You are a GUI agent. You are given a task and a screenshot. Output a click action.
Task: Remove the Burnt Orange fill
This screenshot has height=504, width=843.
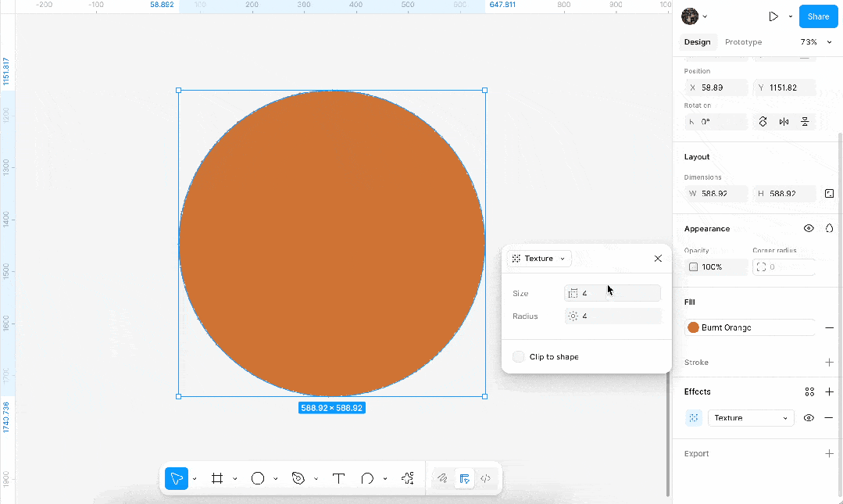pyautogui.click(x=829, y=327)
